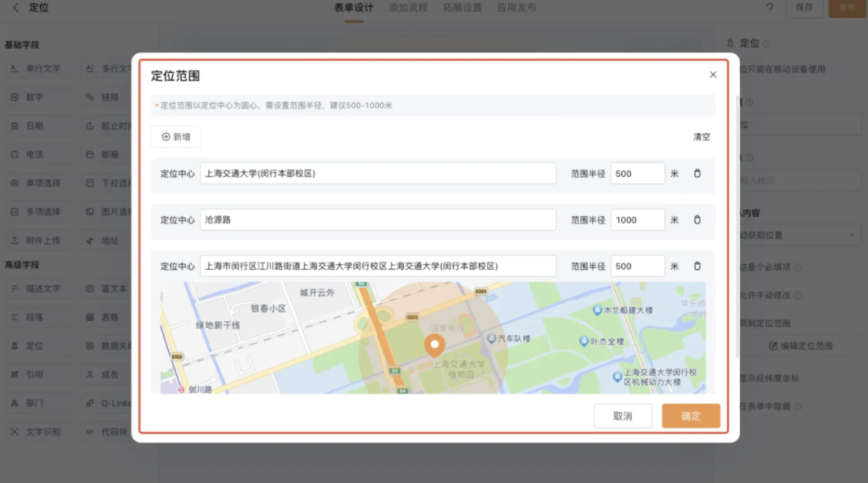This screenshot has width=868, height=483.
Task: Clear all ranges with 清空
Action: coord(702,137)
